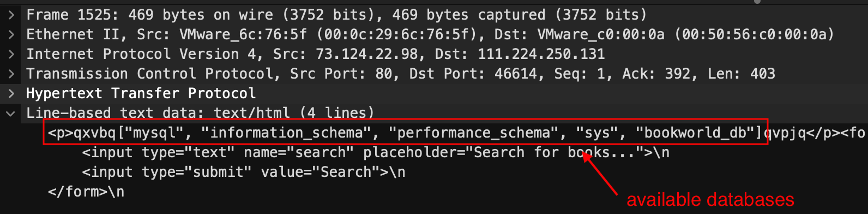The width and height of the screenshot is (868, 214).
Task: Click the "available databases" red annotation
Action: tap(710, 200)
